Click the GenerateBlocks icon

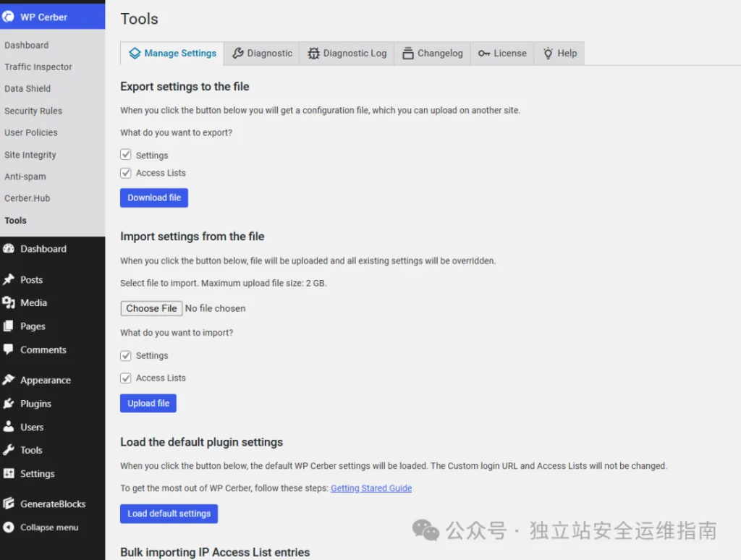(x=9, y=504)
